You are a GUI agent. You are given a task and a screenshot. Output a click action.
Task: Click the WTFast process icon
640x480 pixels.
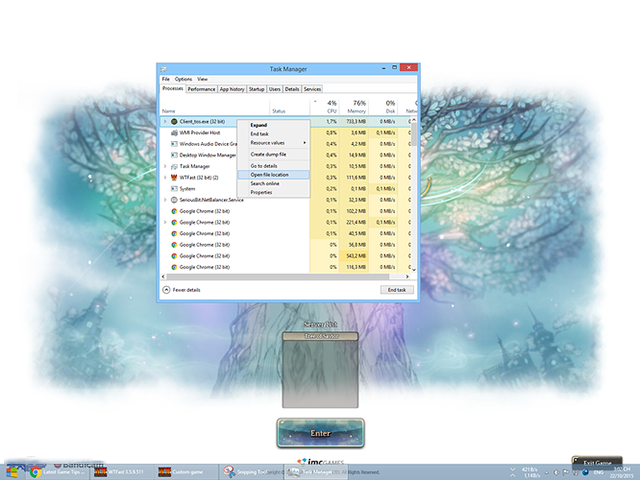(x=173, y=177)
